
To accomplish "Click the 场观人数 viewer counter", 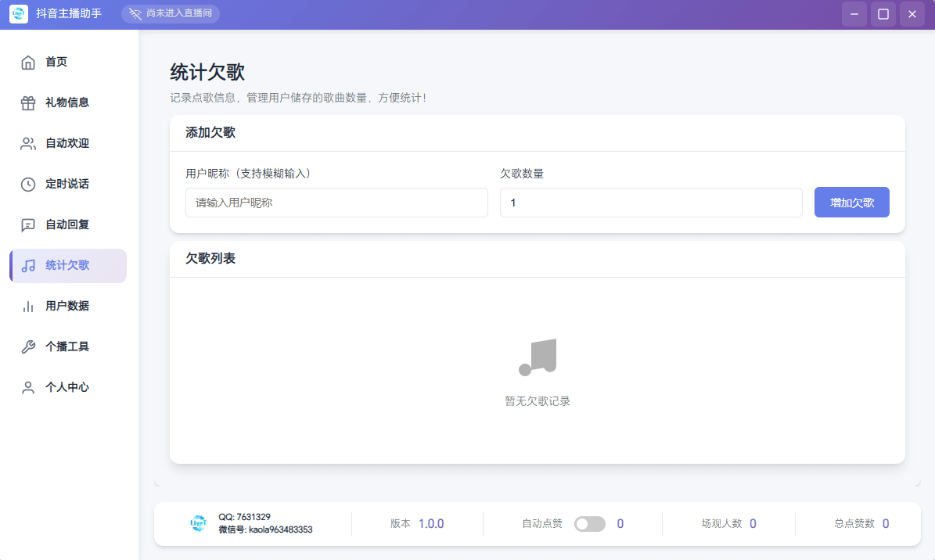I will coord(728,523).
